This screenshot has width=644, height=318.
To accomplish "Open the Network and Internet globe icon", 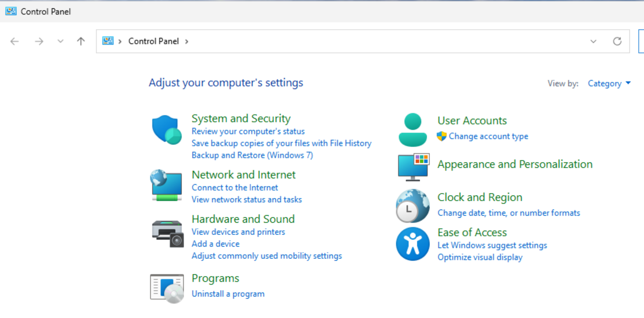I will 166,186.
